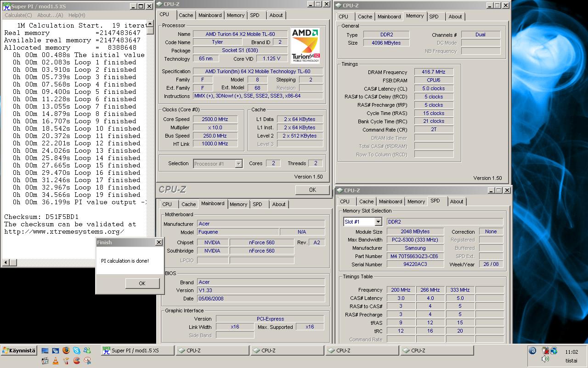Open the network connection tray icon
This screenshot has width=588, height=368.
click(x=554, y=351)
